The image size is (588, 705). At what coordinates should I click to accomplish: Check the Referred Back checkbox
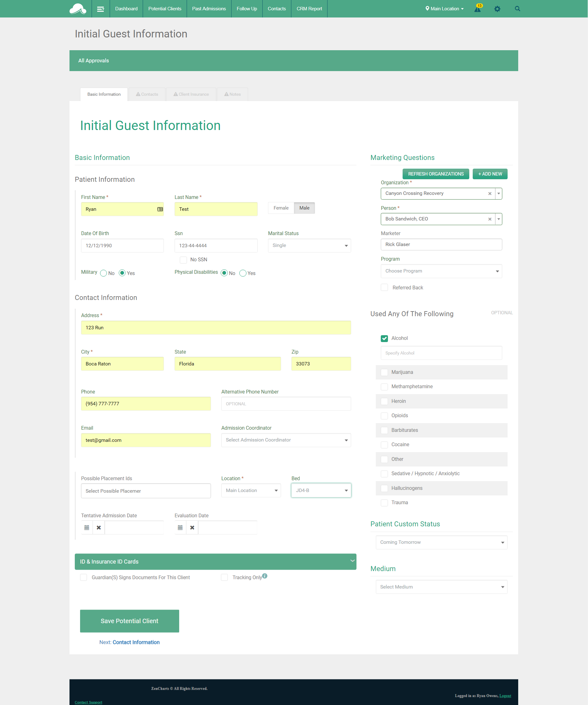tap(385, 287)
